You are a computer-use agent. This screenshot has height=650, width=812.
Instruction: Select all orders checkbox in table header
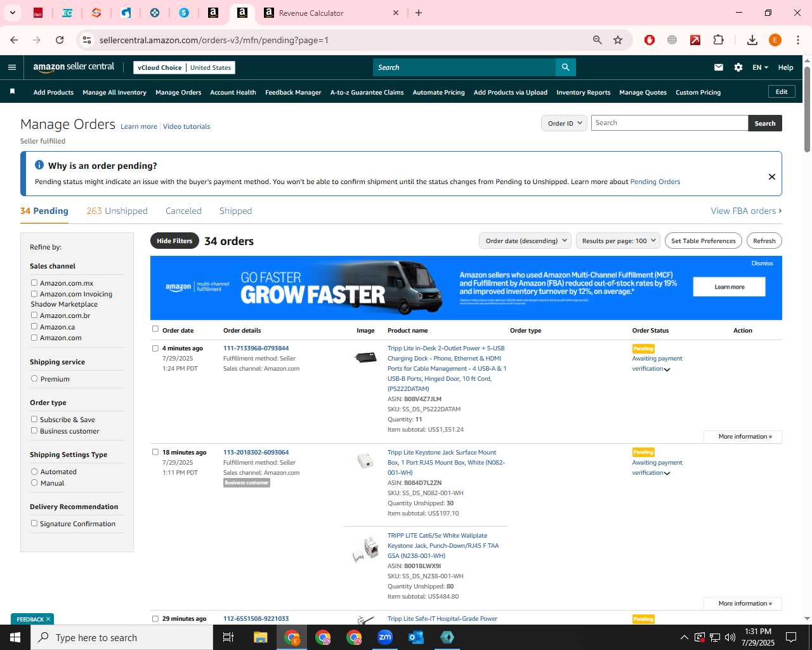(x=155, y=329)
